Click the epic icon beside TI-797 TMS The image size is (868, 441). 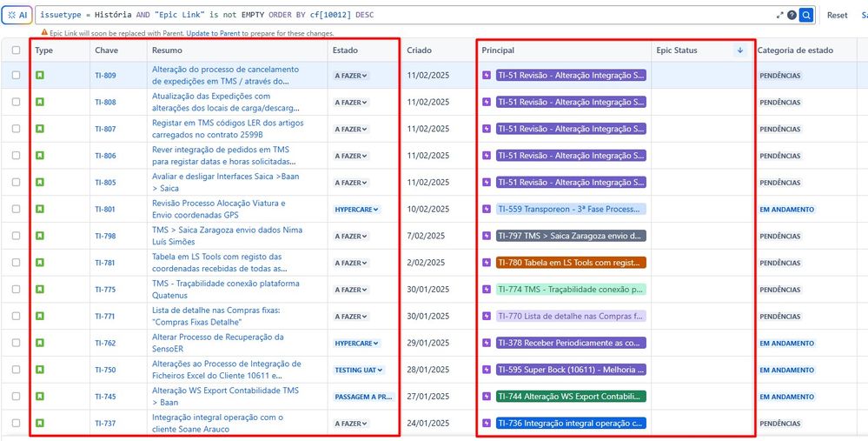(487, 236)
